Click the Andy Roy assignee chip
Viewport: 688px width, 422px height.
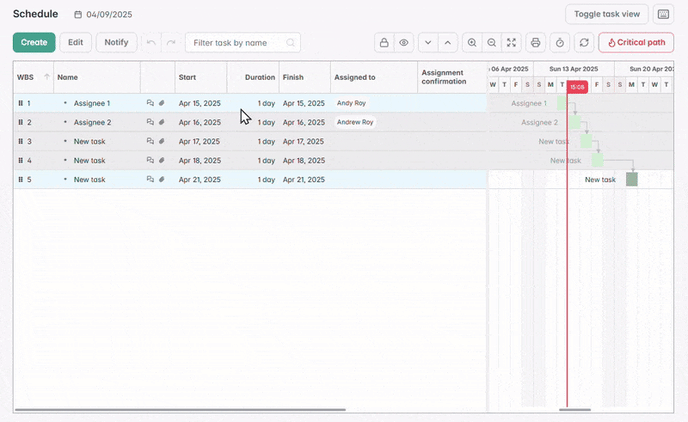[x=351, y=103]
